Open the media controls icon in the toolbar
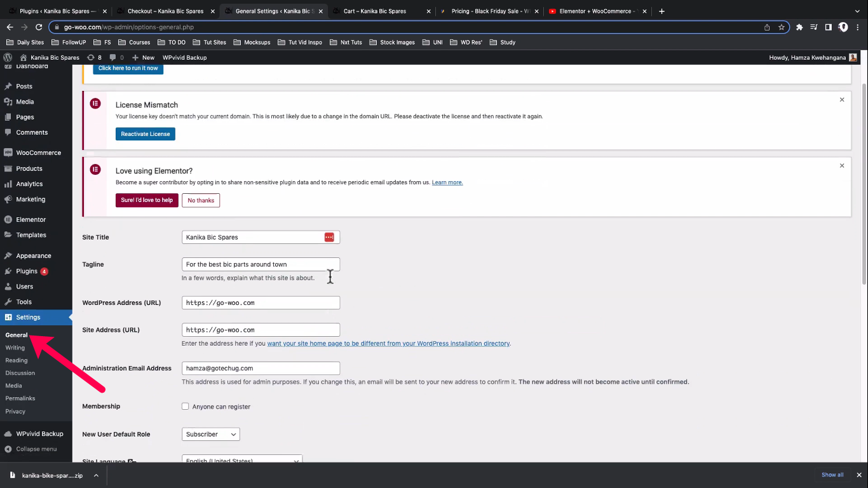The height and width of the screenshot is (488, 868). [814, 27]
